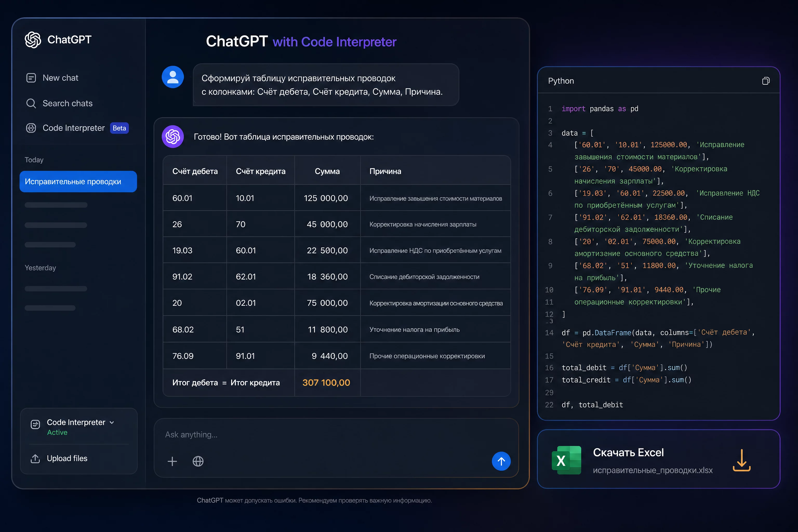Click the ChatGPT logo icon in sidebar
The image size is (798, 532).
pos(33,40)
